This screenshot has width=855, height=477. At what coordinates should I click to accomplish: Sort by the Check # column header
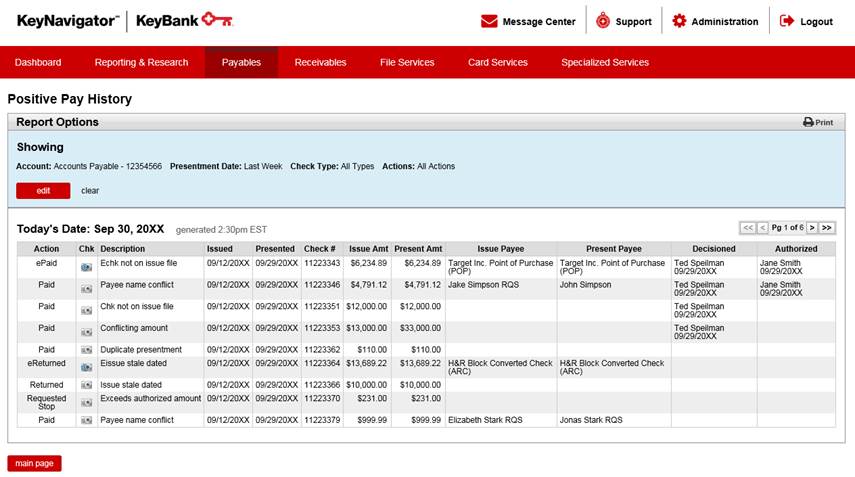pyautogui.click(x=320, y=249)
